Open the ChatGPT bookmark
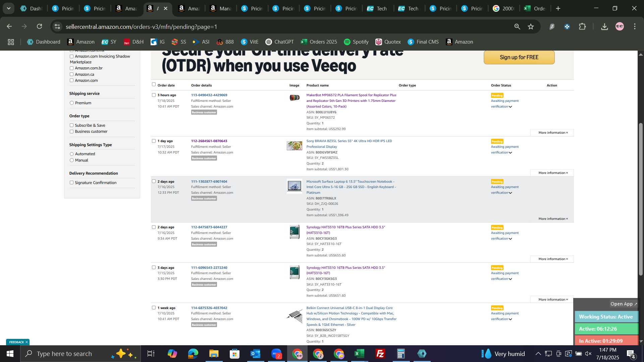Screen dimensions: 644x362 279,42
